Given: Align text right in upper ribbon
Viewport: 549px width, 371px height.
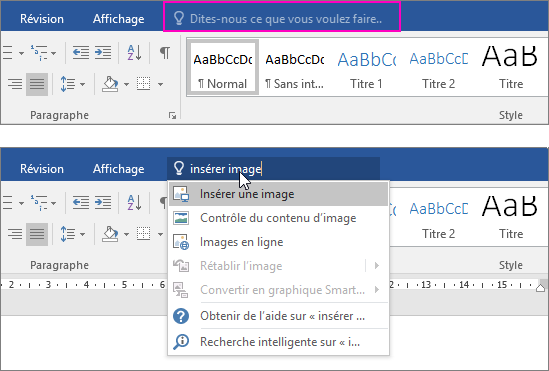Looking at the screenshot, I should (x=15, y=84).
